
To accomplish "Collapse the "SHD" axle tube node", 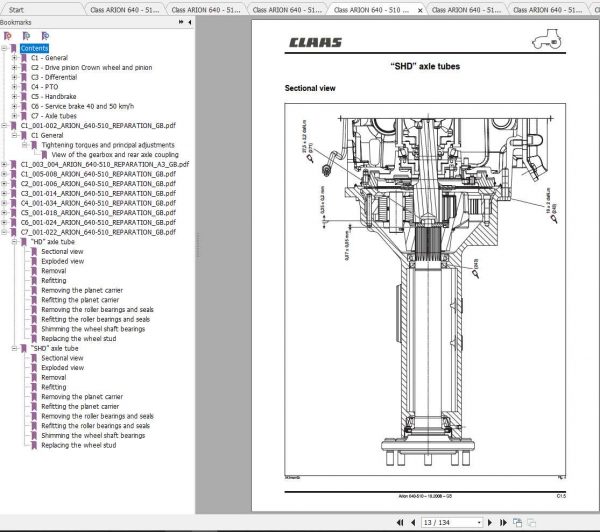I will click(x=14, y=348).
